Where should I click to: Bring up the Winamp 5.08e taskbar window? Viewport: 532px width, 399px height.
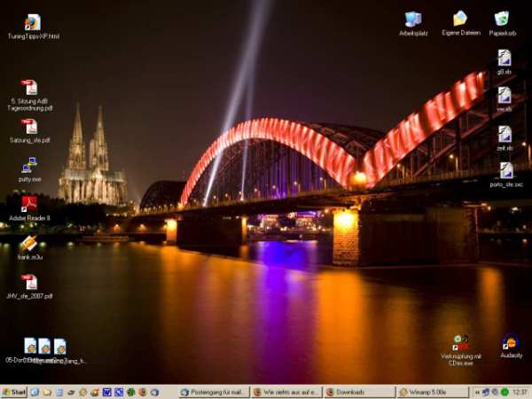click(x=431, y=392)
